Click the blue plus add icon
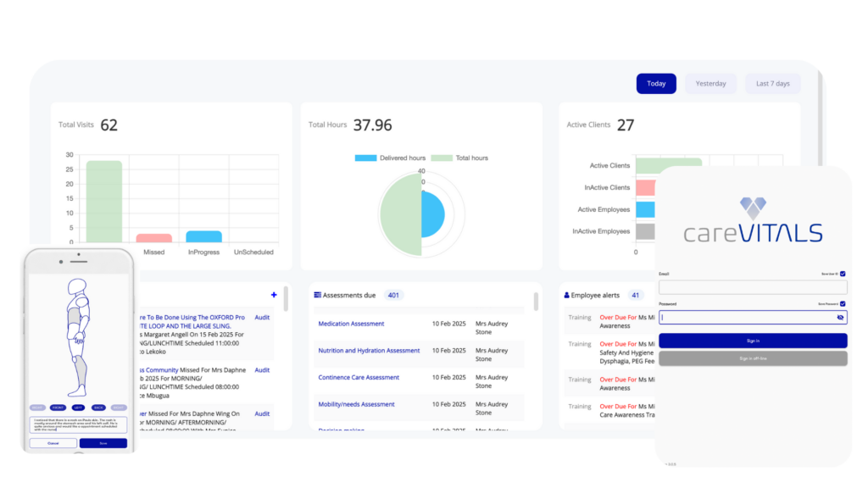This screenshot has height=488, width=868. pyautogui.click(x=274, y=295)
